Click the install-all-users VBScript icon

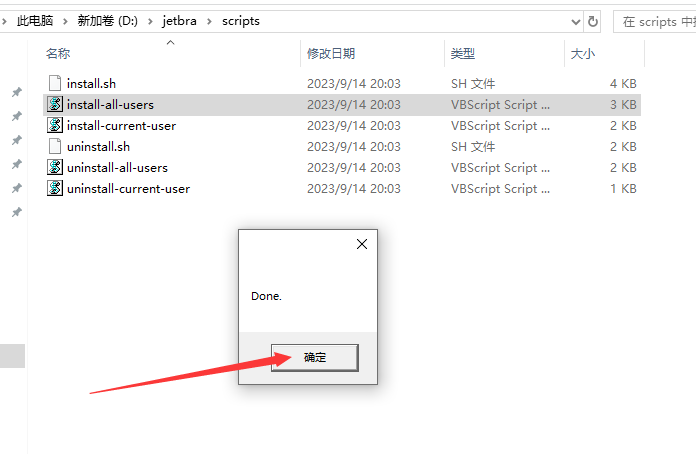click(55, 104)
